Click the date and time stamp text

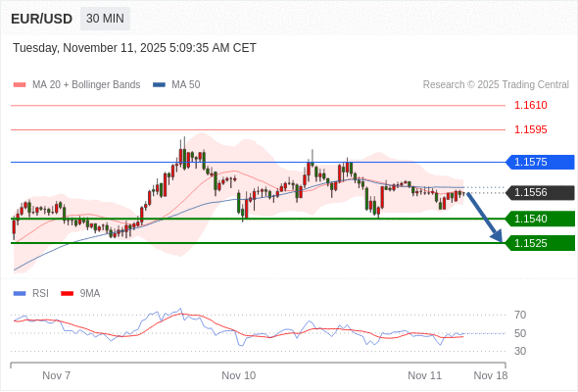click(x=134, y=48)
